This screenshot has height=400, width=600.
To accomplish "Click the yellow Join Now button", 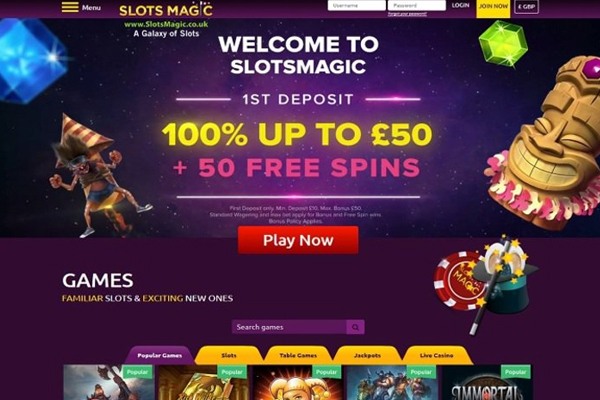I will pos(493,8).
